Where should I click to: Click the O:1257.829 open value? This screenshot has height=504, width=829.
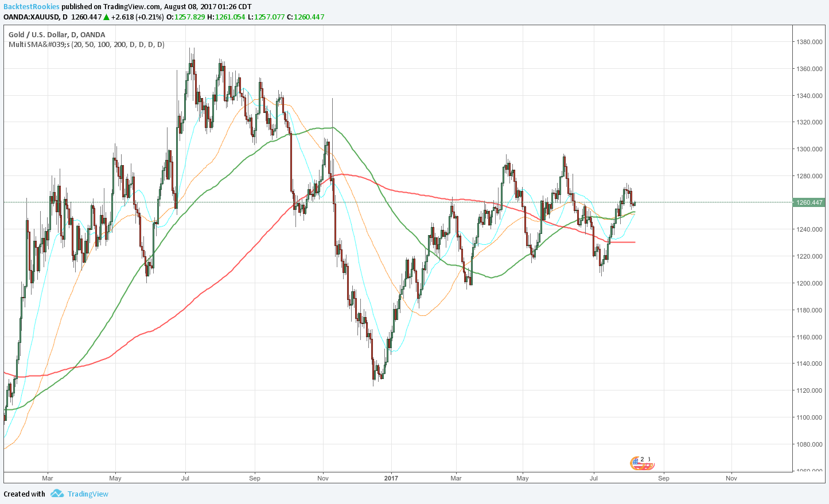point(185,17)
